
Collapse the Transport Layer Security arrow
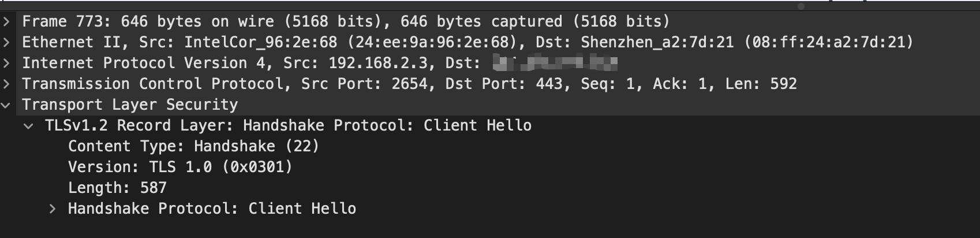point(6,105)
